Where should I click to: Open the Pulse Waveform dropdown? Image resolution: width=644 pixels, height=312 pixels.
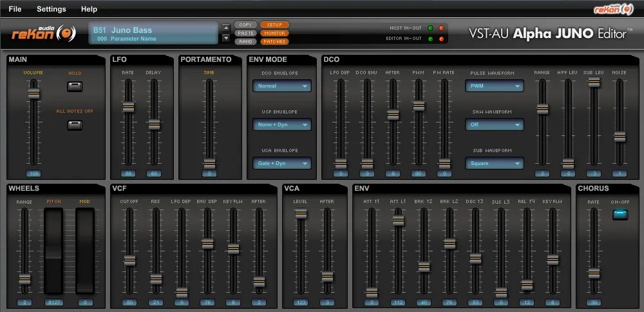[495, 86]
